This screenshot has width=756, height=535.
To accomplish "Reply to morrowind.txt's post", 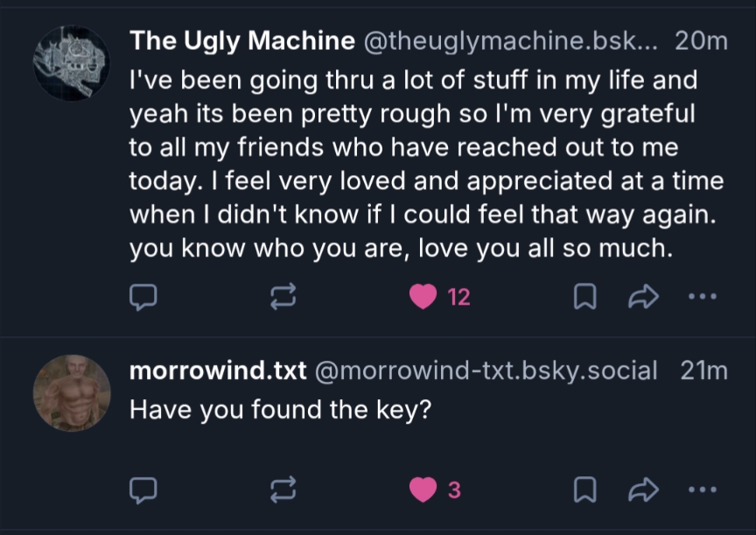I will pyautogui.click(x=143, y=490).
